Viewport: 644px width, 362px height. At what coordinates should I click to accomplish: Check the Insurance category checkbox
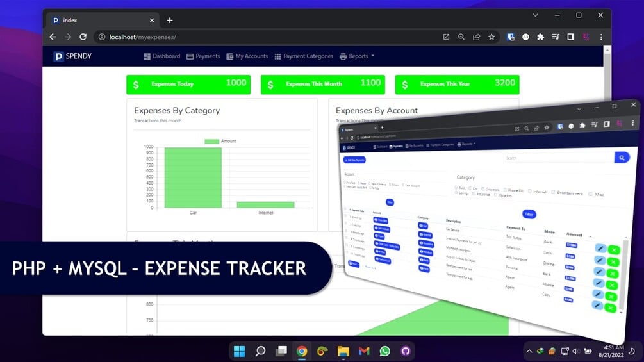(474, 193)
